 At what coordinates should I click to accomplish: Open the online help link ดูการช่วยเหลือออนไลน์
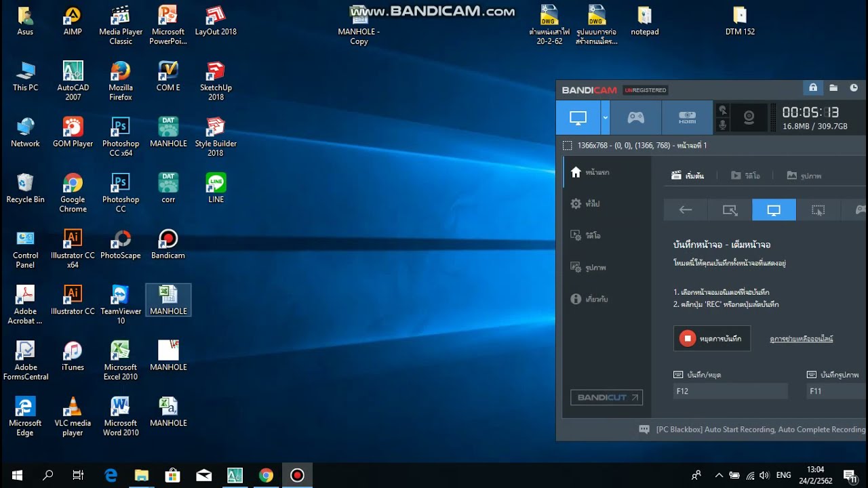point(801,339)
